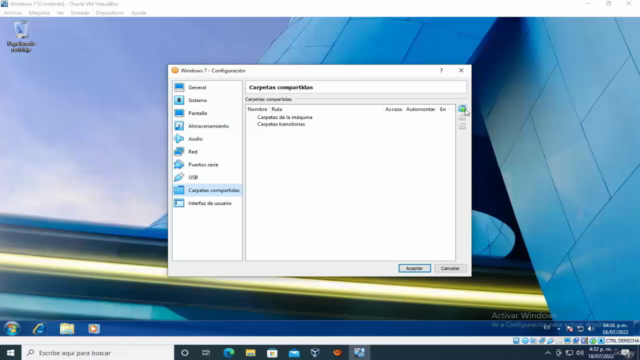This screenshot has height=360, width=640.
Task: Open the Ayuda menu
Action: click(138, 13)
